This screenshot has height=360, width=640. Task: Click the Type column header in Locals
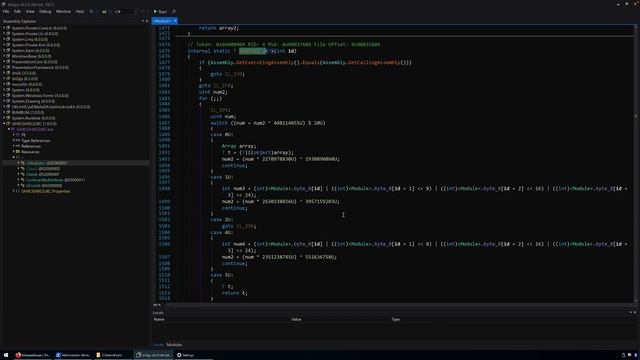coord(396,319)
